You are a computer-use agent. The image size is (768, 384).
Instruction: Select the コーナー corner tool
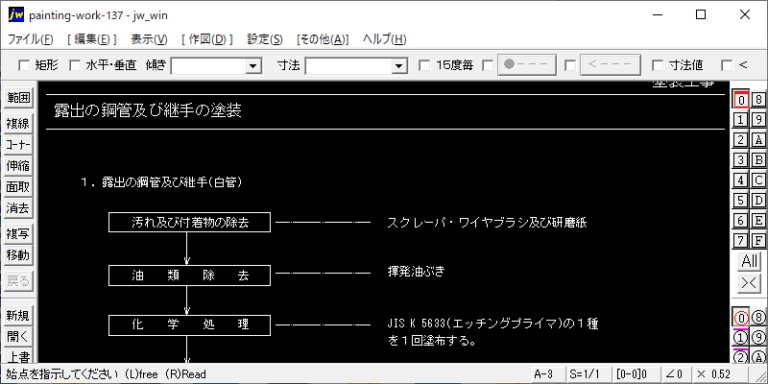18,145
